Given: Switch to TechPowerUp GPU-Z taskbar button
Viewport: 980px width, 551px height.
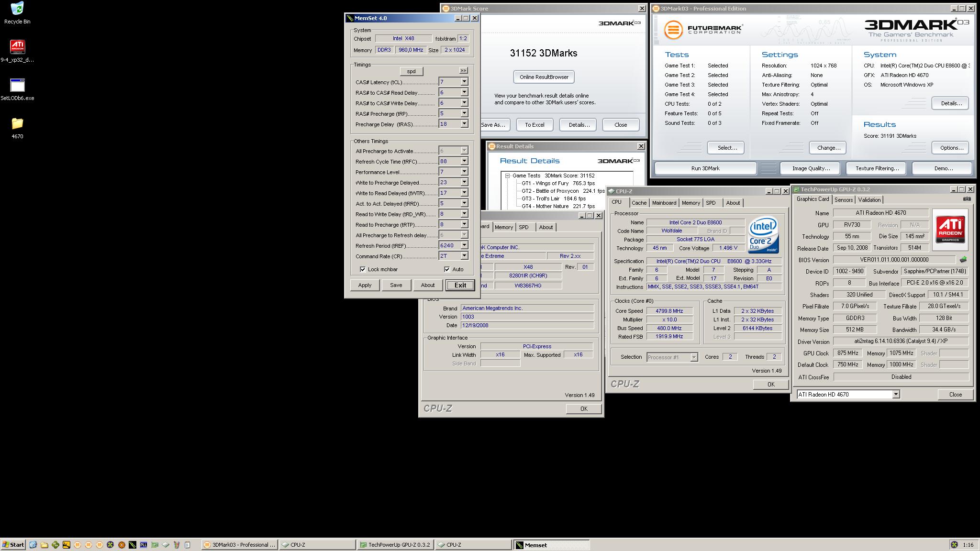Looking at the screenshot, I should point(396,545).
